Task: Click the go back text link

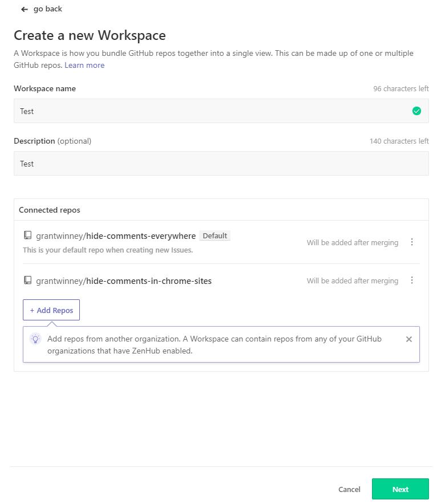Action: [48, 9]
